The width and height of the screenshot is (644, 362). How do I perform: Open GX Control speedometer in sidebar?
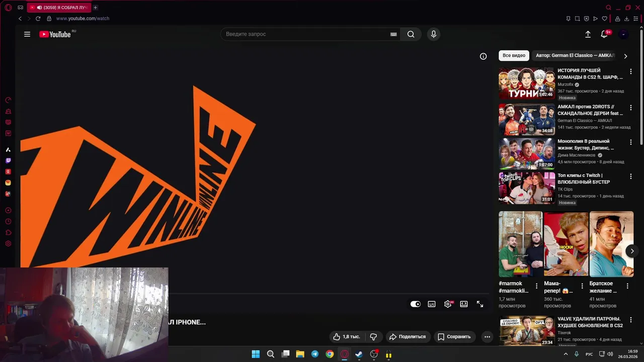coord(8,100)
